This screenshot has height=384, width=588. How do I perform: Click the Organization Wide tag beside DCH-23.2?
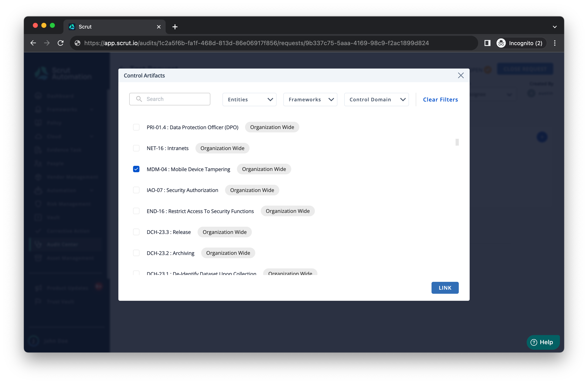tap(228, 253)
